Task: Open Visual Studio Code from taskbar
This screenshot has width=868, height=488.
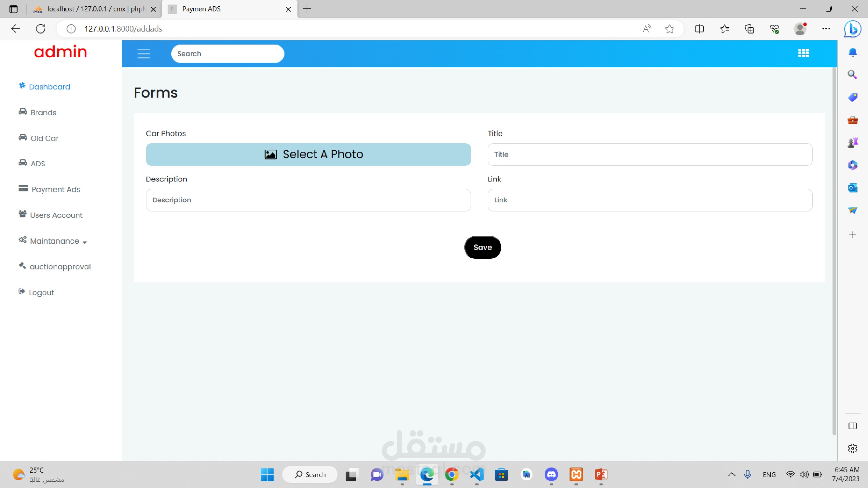Action: [476, 475]
